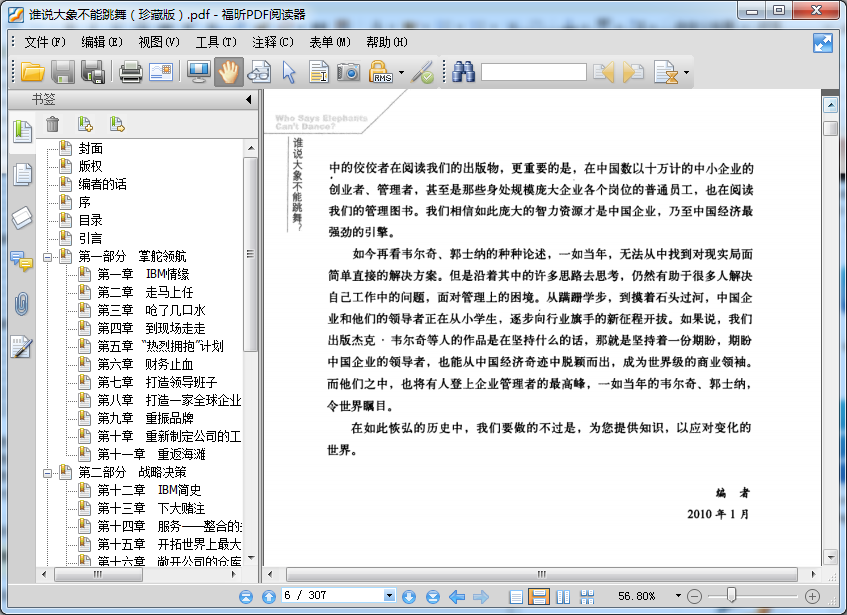
Task: Click the first page navigation button
Action: pyautogui.click(x=246, y=597)
